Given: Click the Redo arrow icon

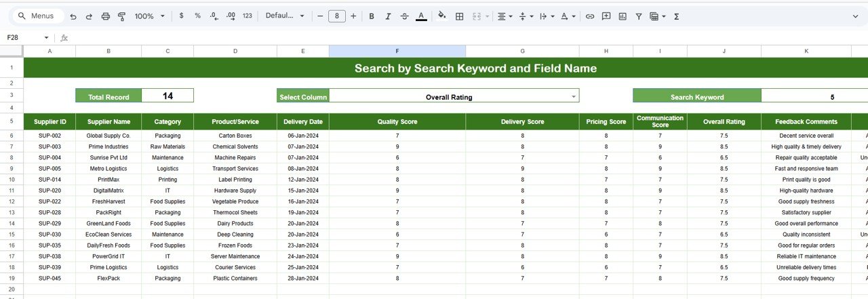Looking at the screenshot, I should pyautogui.click(x=88, y=16).
